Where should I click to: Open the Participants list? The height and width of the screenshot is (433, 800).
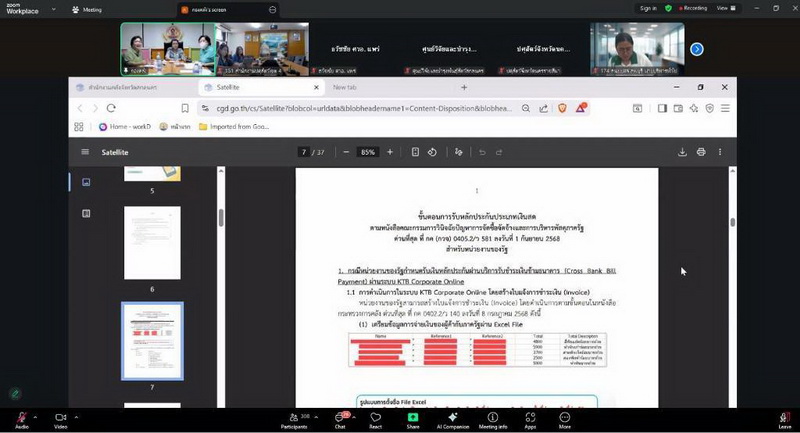tap(296, 419)
